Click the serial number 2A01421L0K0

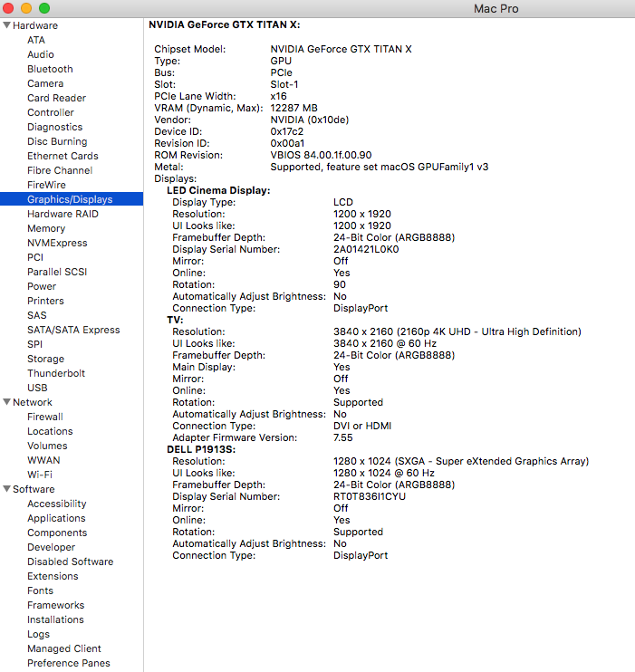pos(366,249)
